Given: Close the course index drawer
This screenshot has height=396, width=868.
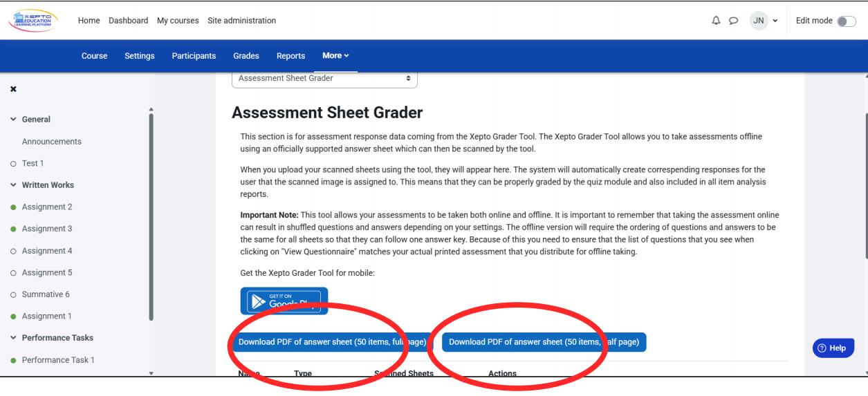Looking at the screenshot, I should point(13,89).
